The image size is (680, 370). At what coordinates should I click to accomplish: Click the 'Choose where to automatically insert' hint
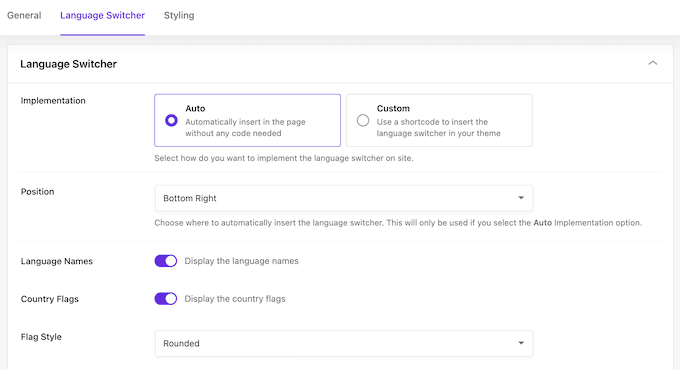398,223
